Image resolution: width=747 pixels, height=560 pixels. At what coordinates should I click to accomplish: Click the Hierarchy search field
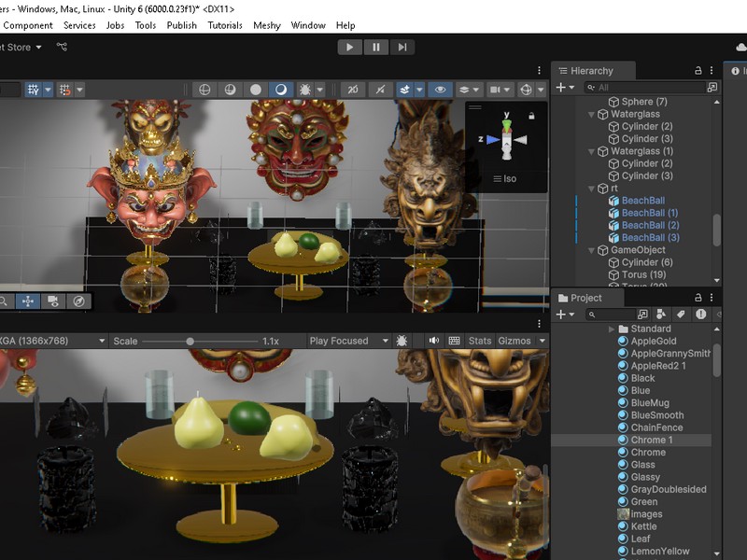coord(644,87)
